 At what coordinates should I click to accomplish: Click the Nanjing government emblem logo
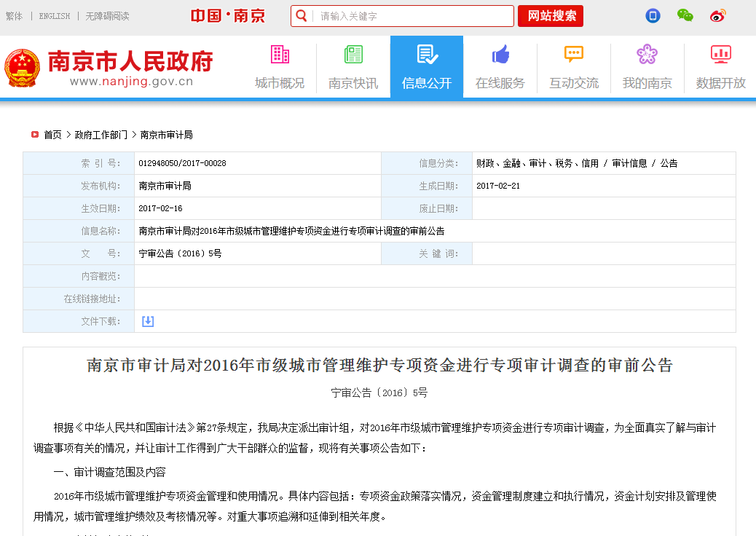coord(22,68)
